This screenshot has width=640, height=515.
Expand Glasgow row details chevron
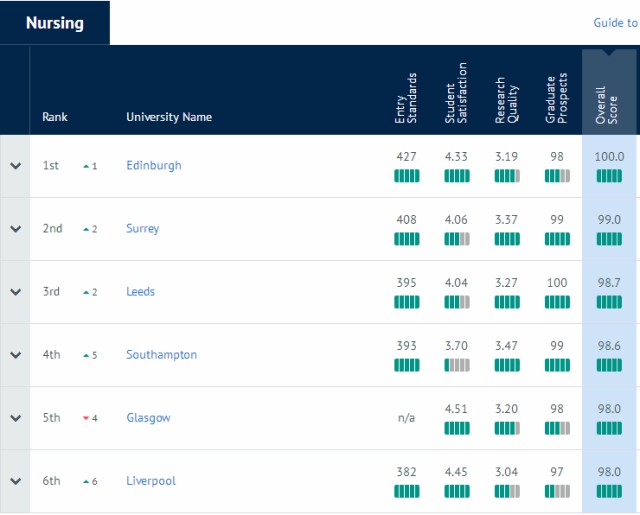click(16, 418)
